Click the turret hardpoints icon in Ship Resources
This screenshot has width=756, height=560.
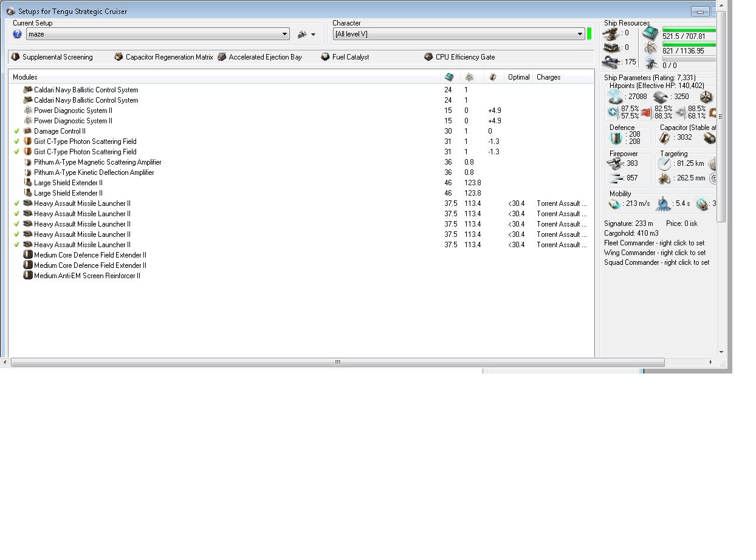[611, 33]
